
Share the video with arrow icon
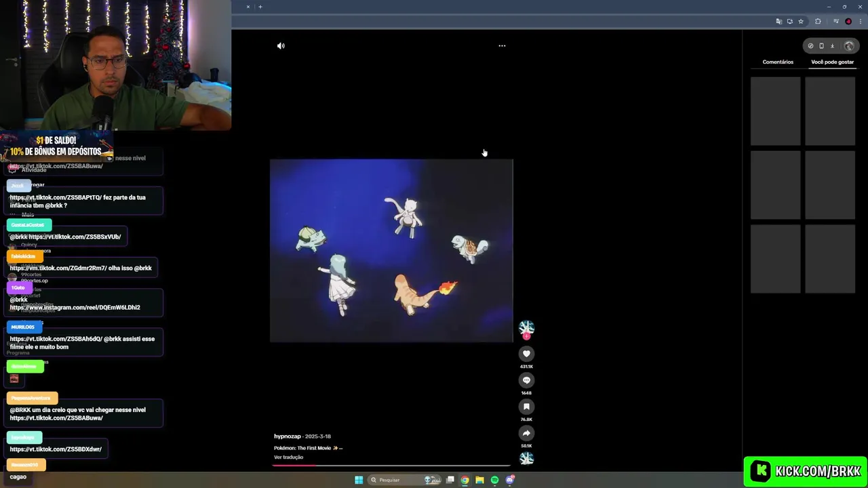[526, 433]
